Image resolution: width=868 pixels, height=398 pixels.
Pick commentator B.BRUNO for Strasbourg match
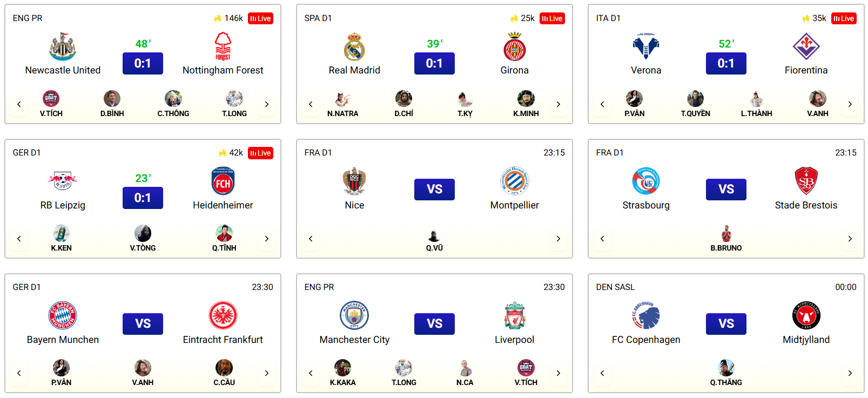[726, 239]
